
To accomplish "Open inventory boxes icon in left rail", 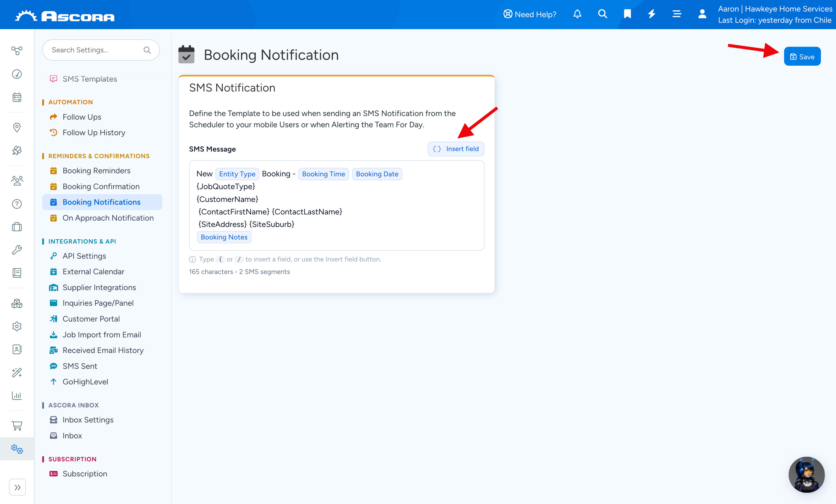I will point(17,303).
